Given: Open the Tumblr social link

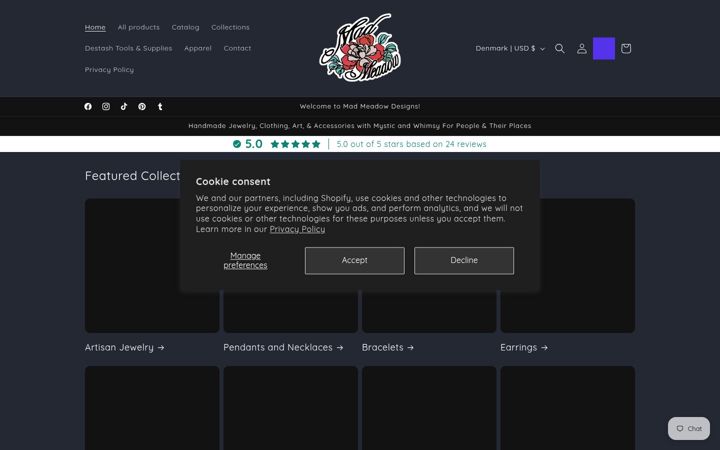Looking at the screenshot, I should coord(160,107).
